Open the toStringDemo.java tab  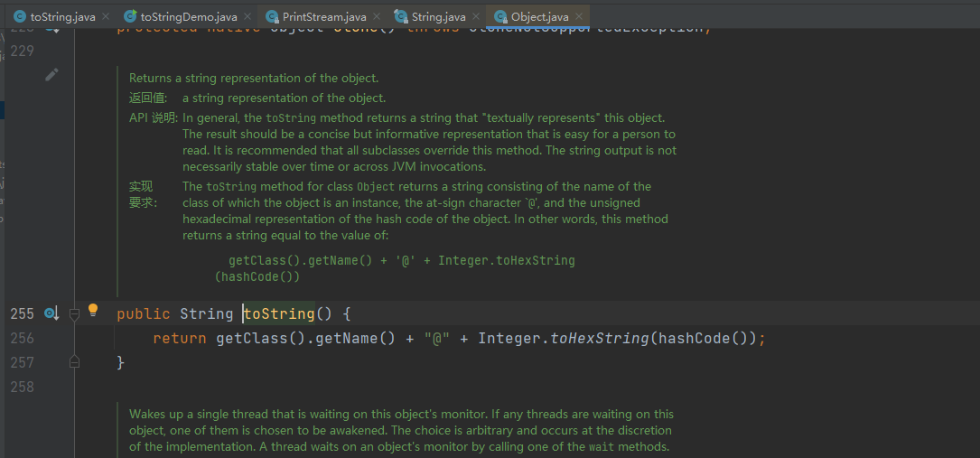(188, 17)
